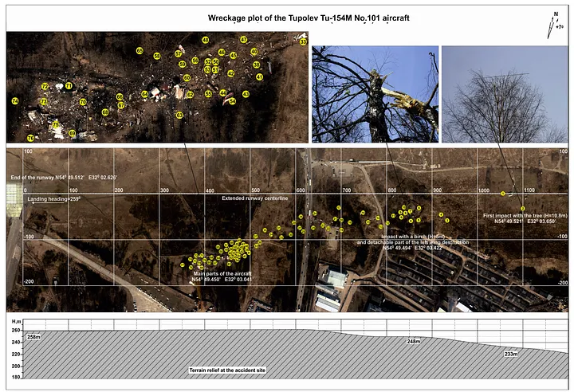The height and width of the screenshot is (392, 574).
Task: Select wreckage marker 76
Action: pos(31,138)
